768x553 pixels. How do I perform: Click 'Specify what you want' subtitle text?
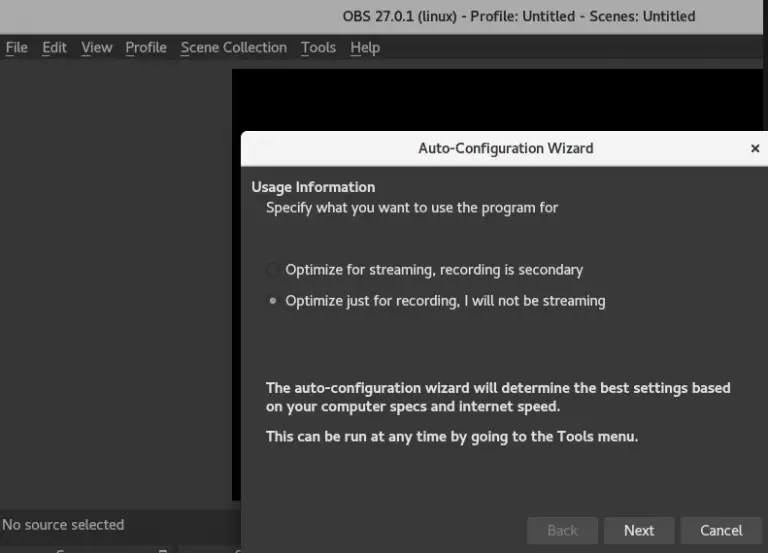412,208
